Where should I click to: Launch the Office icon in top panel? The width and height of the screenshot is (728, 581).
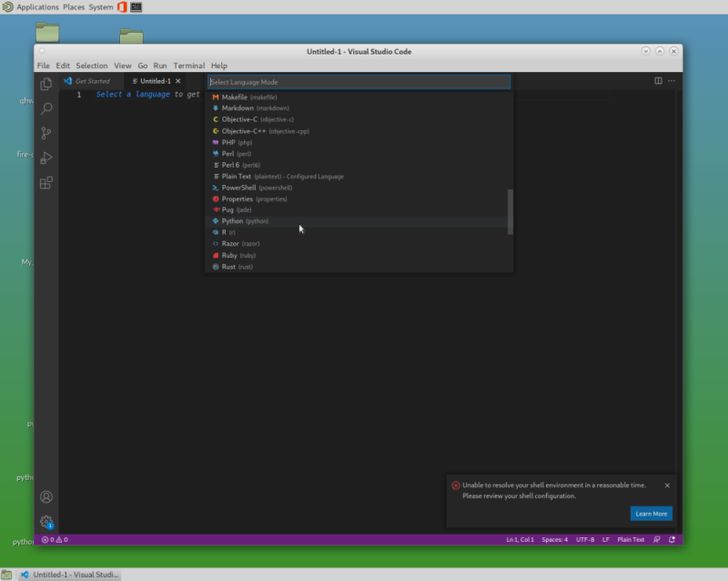pos(122,7)
